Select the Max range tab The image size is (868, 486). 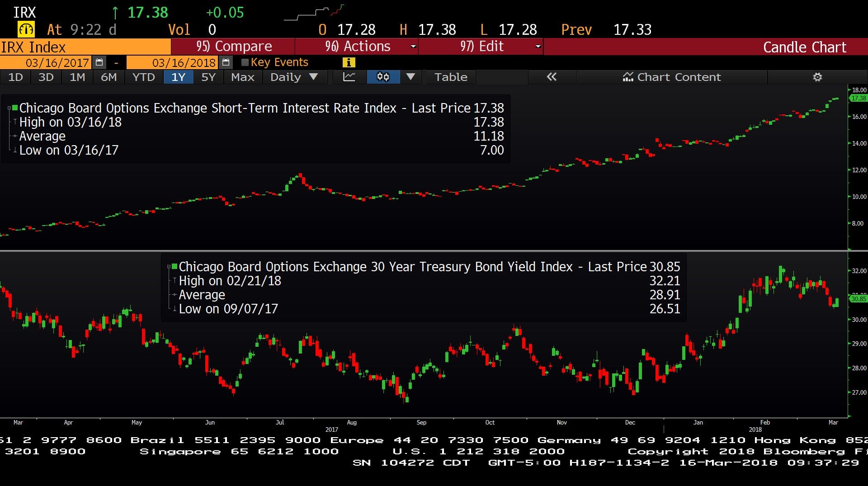[x=243, y=77]
